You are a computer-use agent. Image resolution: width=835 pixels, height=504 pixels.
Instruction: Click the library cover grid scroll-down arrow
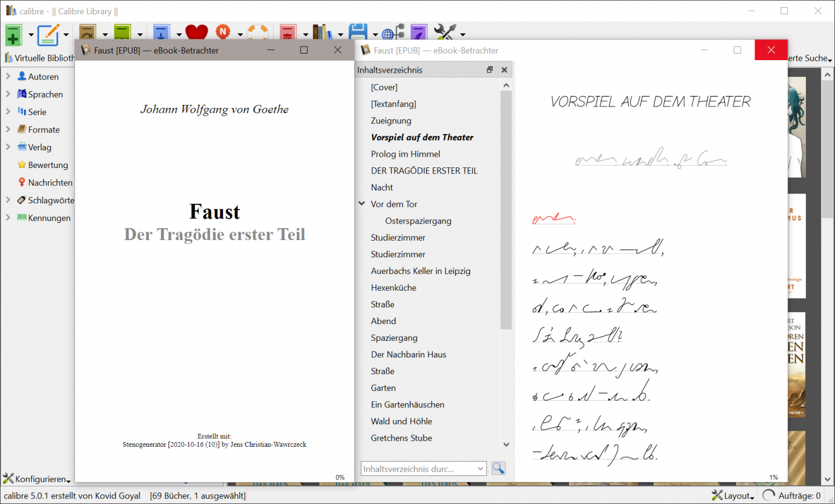point(827,479)
